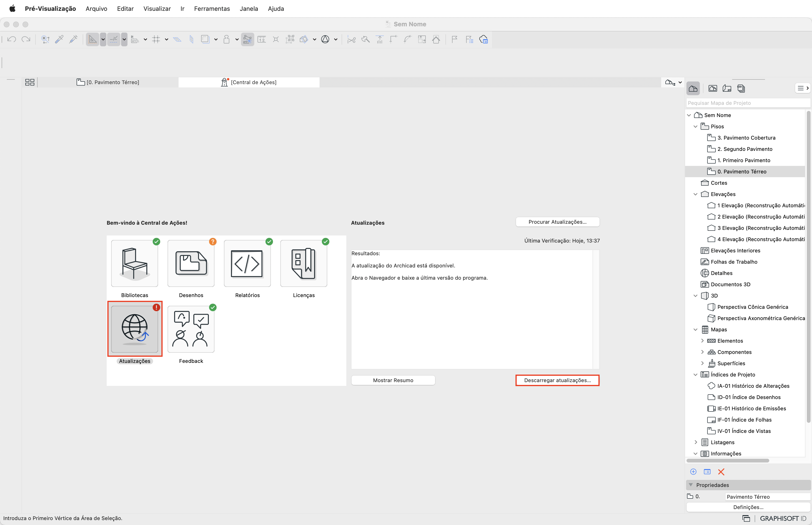Open the Measure tool on the toolbar
812x525 pixels.
click(x=262, y=39)
